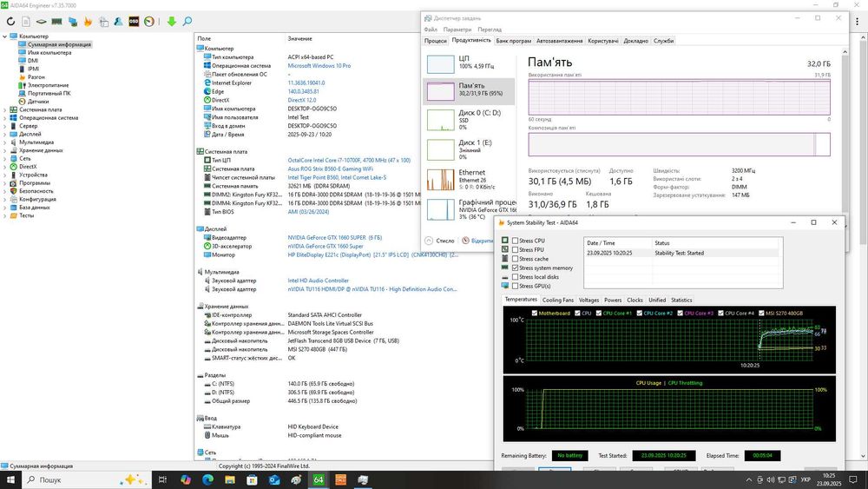Click the green download arrow icon
Image resolution: width=868 pixels, height=489 pixels.
tap(172, 22)
